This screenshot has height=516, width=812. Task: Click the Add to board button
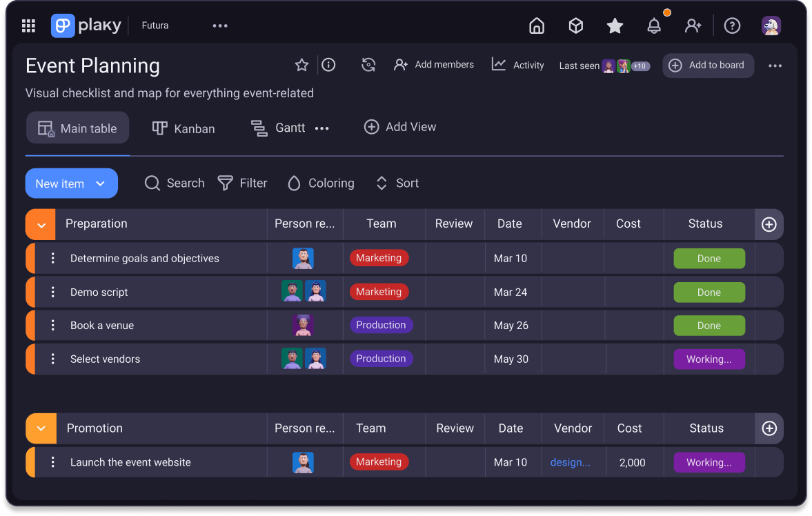point(708,66)
